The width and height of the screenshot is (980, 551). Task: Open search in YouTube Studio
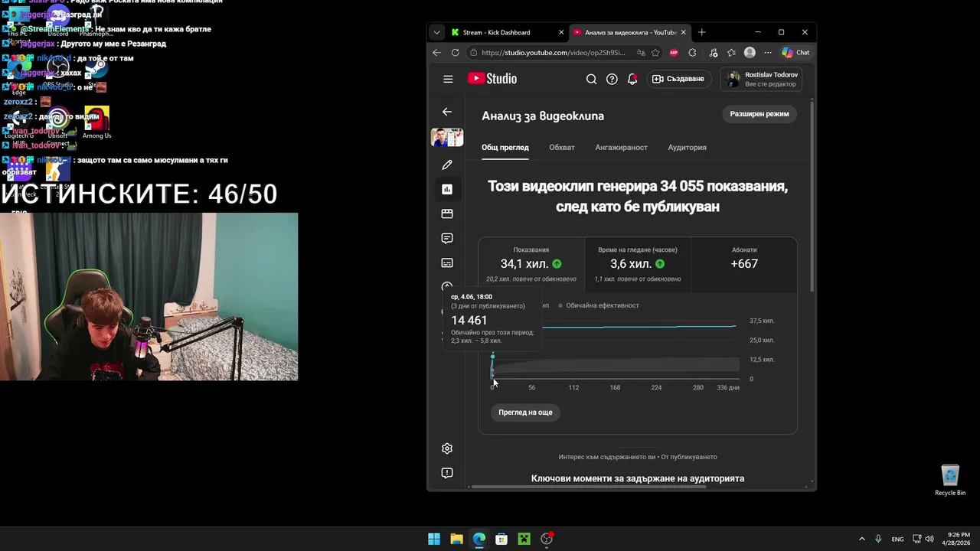pyautogui.click(x=591, y=79)
